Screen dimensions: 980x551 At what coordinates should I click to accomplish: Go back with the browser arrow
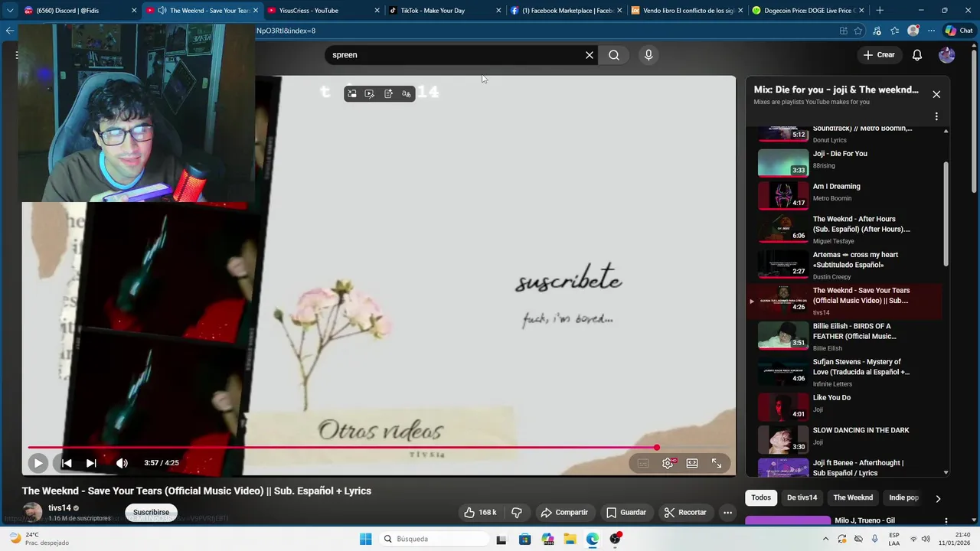(9, 31)
